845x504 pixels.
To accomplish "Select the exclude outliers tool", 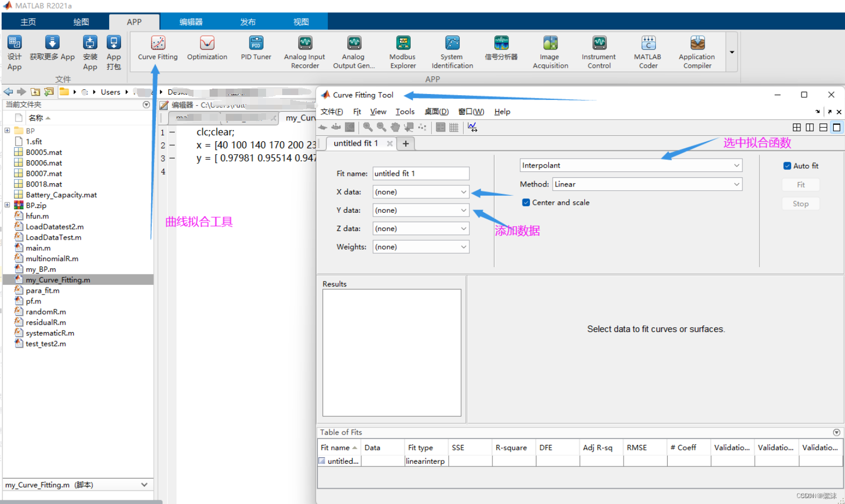I will tap(422, 127).
